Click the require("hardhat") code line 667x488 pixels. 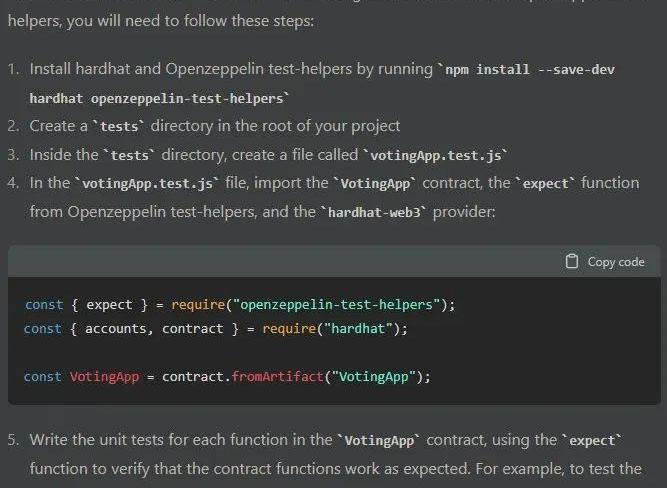215,328
